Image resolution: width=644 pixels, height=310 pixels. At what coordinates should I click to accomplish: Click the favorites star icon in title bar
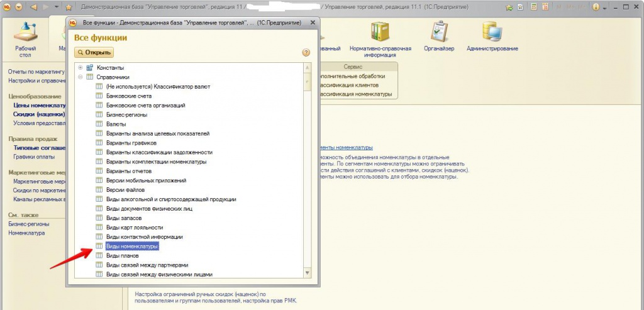[69, 8]
